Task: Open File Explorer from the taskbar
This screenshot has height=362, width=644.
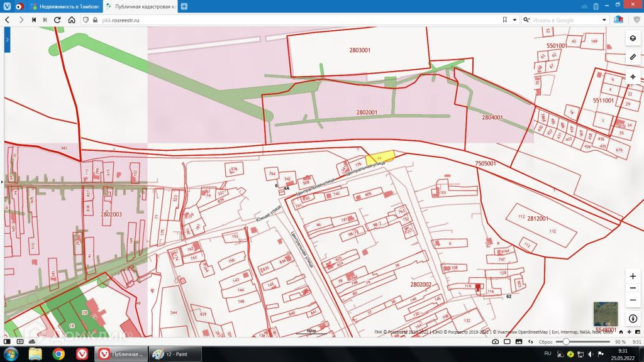Action: click(35, 354)
